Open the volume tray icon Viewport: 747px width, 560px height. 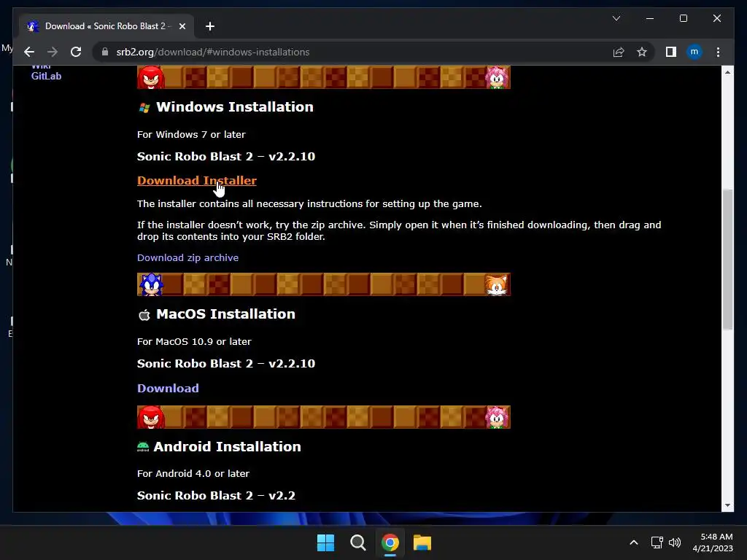point(675,542)
